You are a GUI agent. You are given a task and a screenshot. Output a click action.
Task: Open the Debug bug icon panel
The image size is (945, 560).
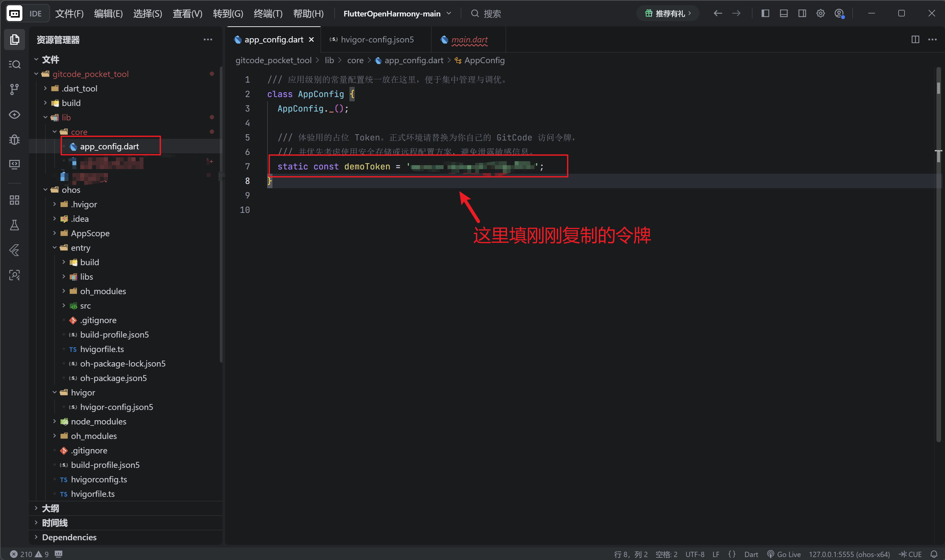[x=14, y=140]
